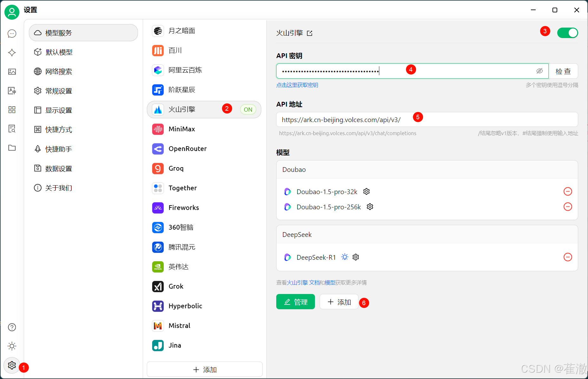Select Hyperbolic provider
This screenshot has height=379, width=588.
204,306
